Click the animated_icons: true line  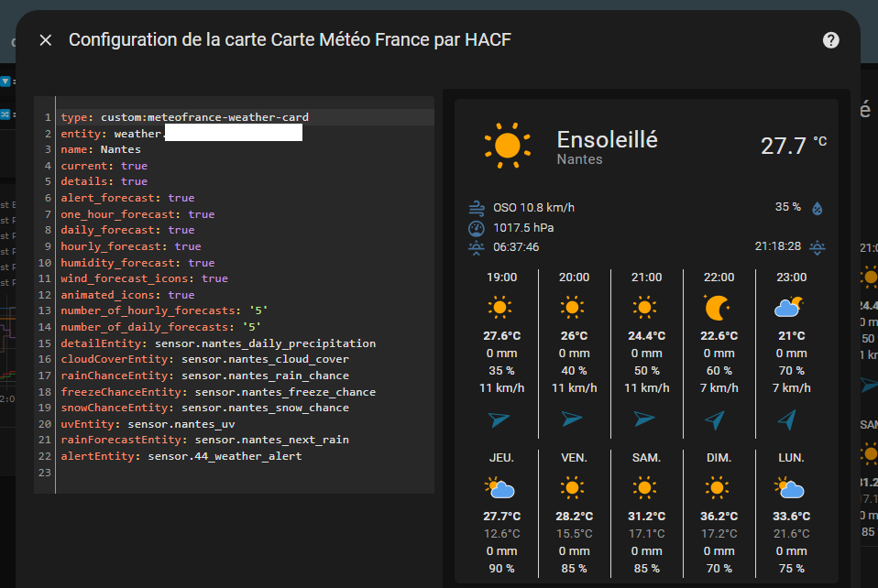pyautogui.click(x=127, y=295)
